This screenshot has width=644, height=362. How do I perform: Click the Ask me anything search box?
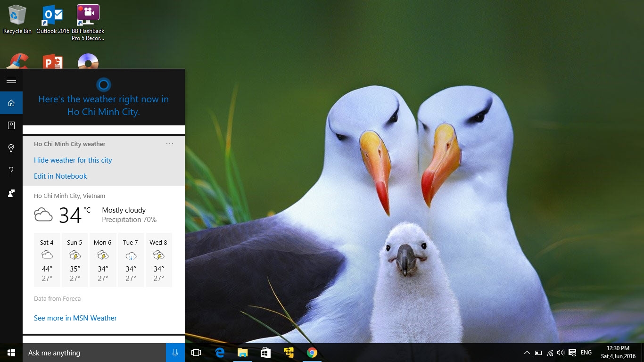[x=94, y=353]
